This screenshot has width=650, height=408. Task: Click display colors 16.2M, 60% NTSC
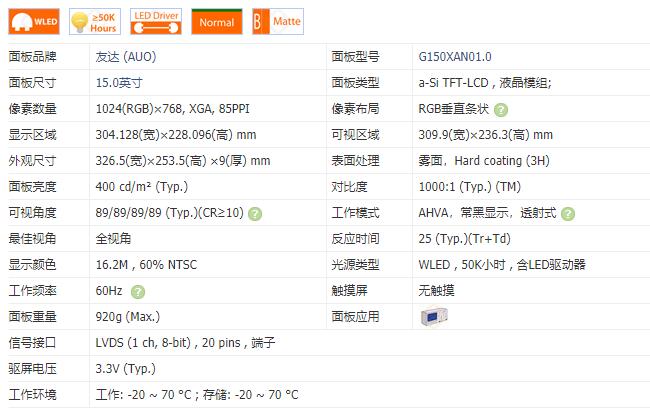(x=146, y=265)
